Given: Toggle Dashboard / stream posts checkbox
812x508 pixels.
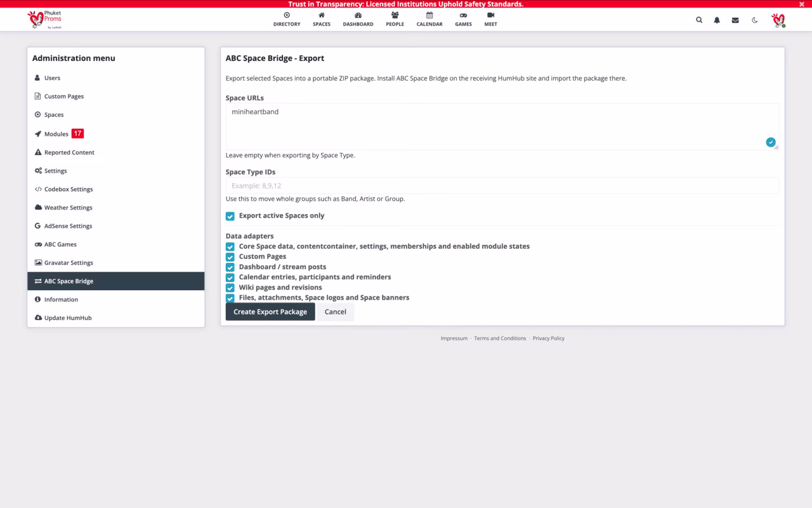Looking at the screenshot, I should [230, 267].
